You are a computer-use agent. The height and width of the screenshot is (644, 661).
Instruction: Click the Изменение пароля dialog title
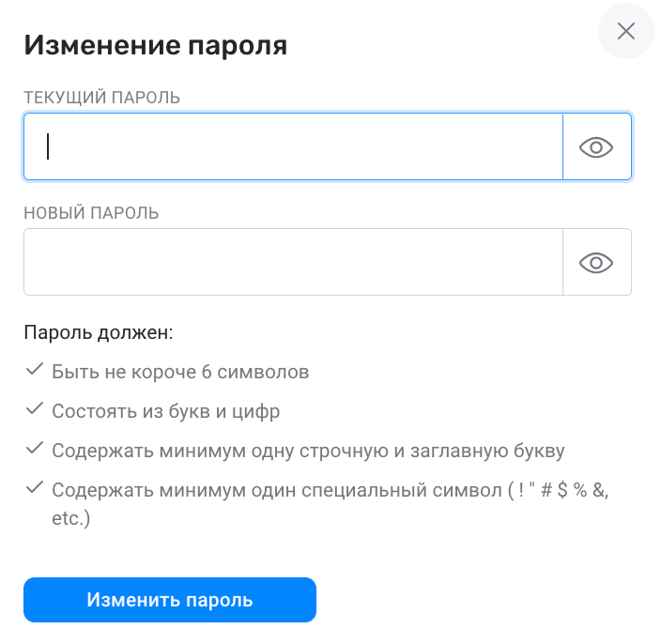156,45
